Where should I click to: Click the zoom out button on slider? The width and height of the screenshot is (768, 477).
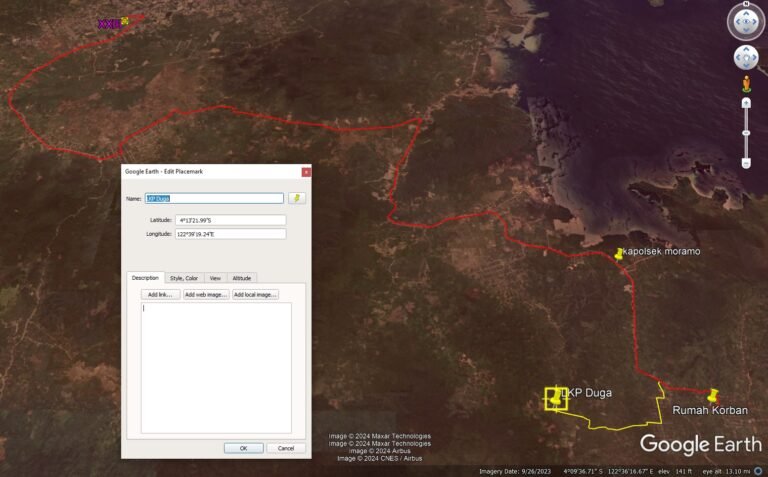746,163
